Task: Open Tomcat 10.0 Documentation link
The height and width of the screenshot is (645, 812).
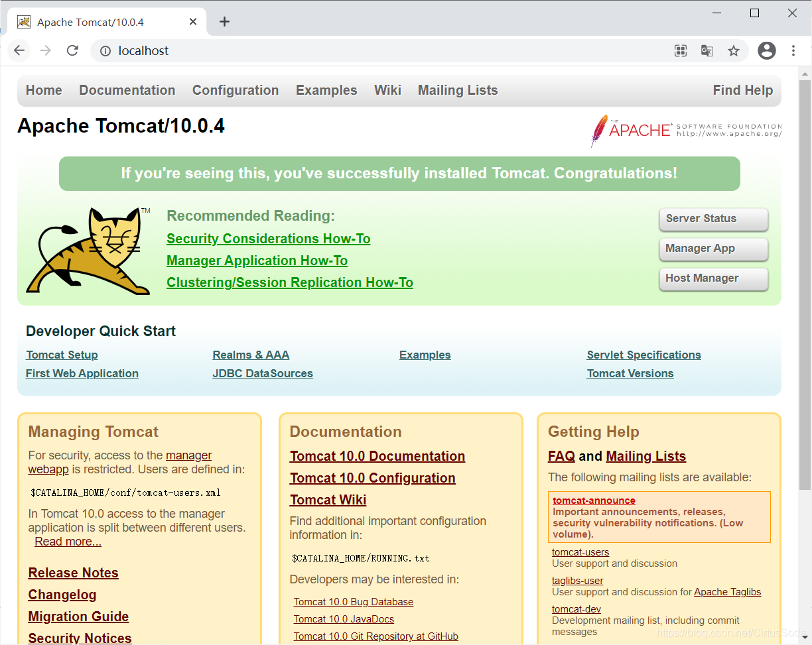Action: pos(377,456)
